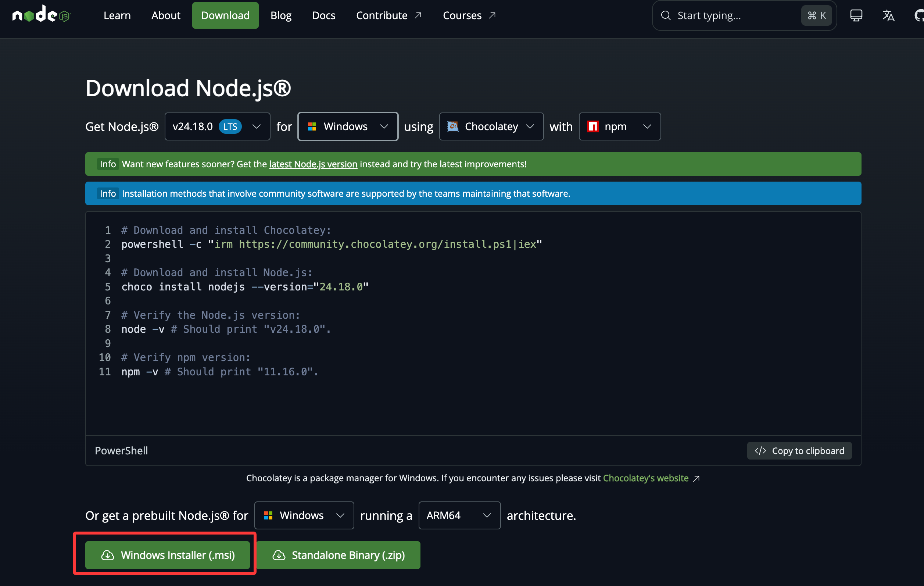This screenshot has height=586, width=924.
Task: Click the arrow icon next to Contribute
Action: [418, 15]
